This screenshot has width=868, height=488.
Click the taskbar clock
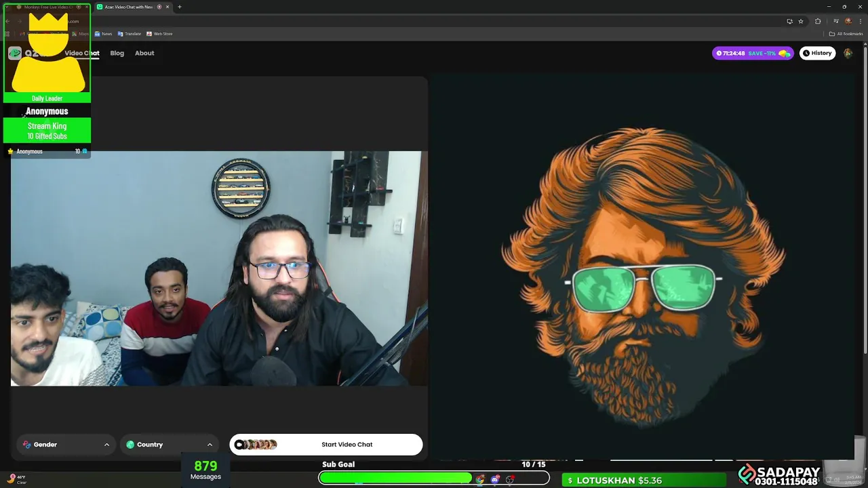(853, 479)
